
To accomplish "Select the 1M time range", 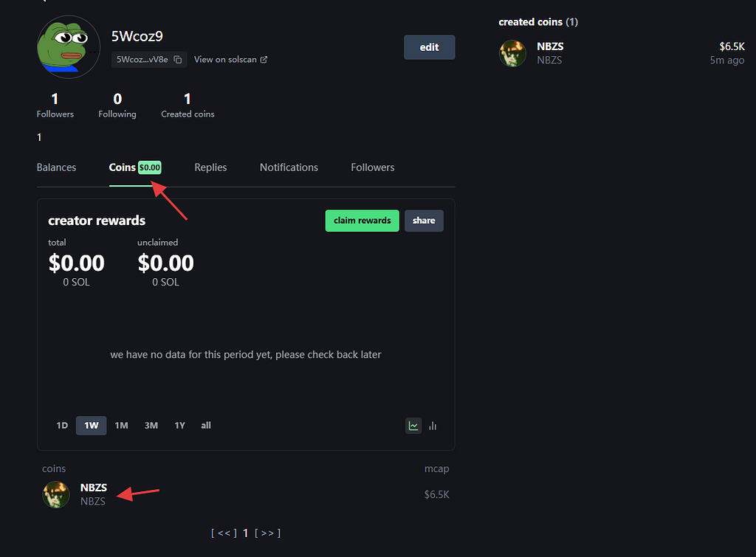I will tap(121, 426).
